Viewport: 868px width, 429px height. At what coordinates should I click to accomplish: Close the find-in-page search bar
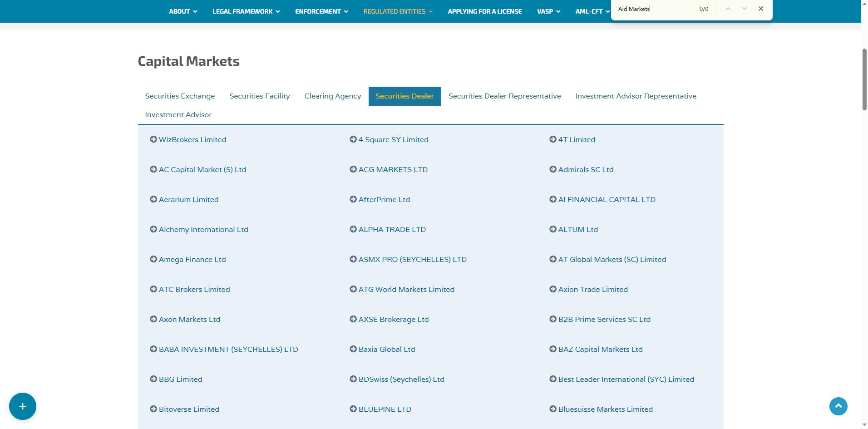761,9
